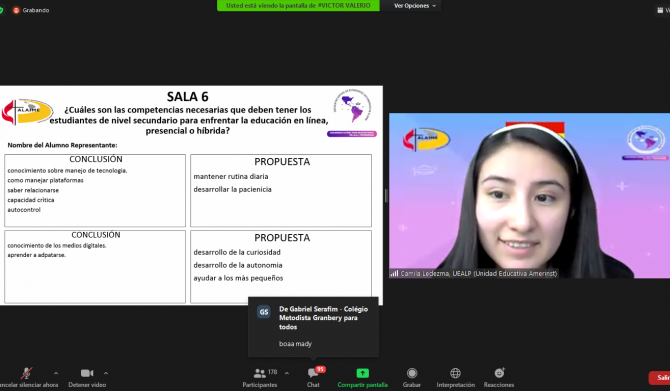Viewport: 670px width, 391px height.
Task: Click the green screen-sharing banner
Action: (298, 6)
